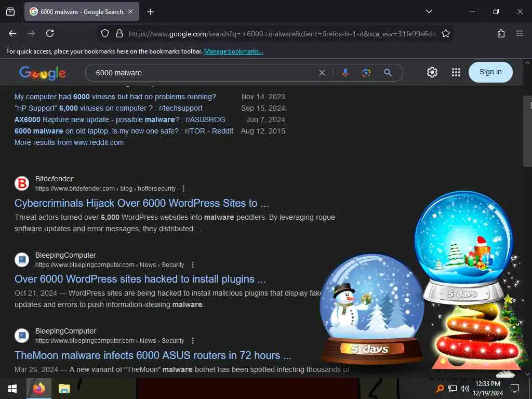Click the page vertical scrollbar thumb

(527, 131)
